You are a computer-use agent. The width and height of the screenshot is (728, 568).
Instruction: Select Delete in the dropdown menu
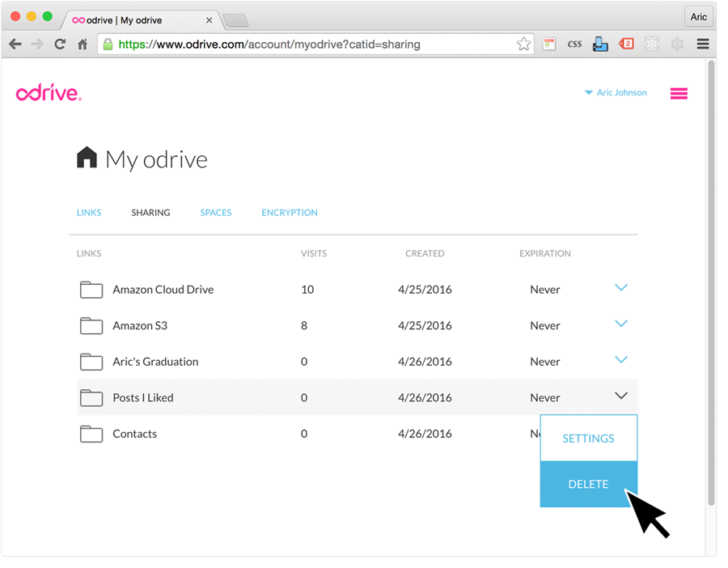588,484
